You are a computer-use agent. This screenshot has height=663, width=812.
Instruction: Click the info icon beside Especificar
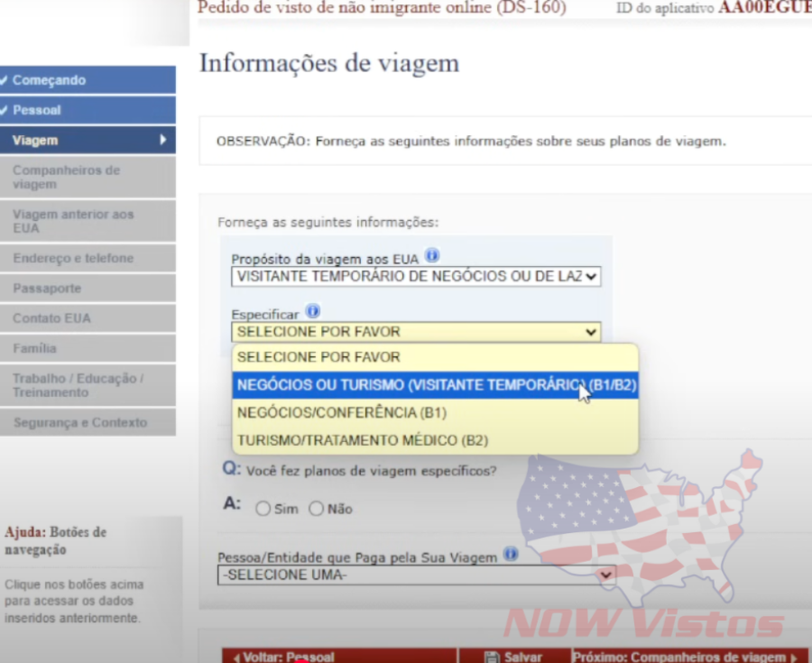312,309
